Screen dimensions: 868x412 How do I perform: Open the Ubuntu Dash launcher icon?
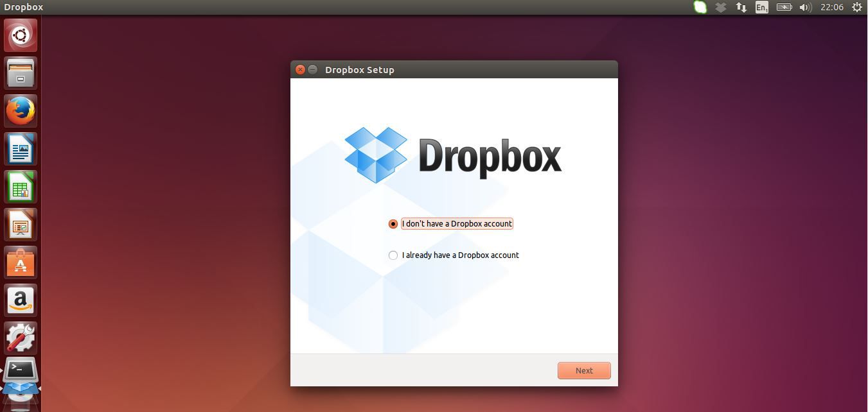[x=21, y=35]
